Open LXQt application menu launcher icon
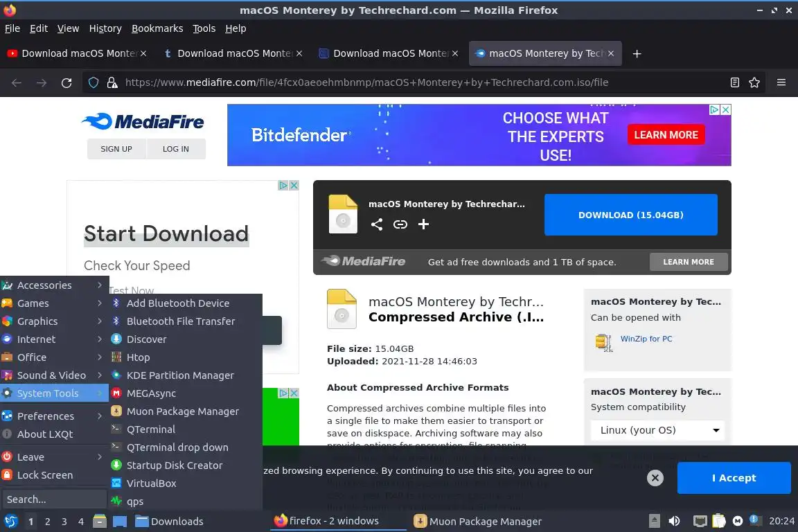 [x=10, y=521]
